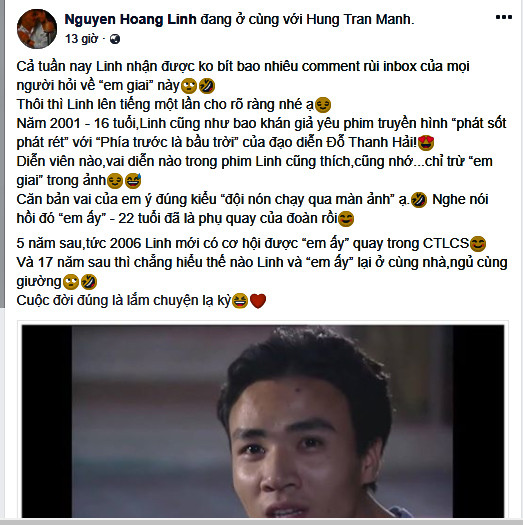Click the smiling emoji after "đoàn rồi"
The width and height of the screenshot is (523, 525).
(346, 219)
